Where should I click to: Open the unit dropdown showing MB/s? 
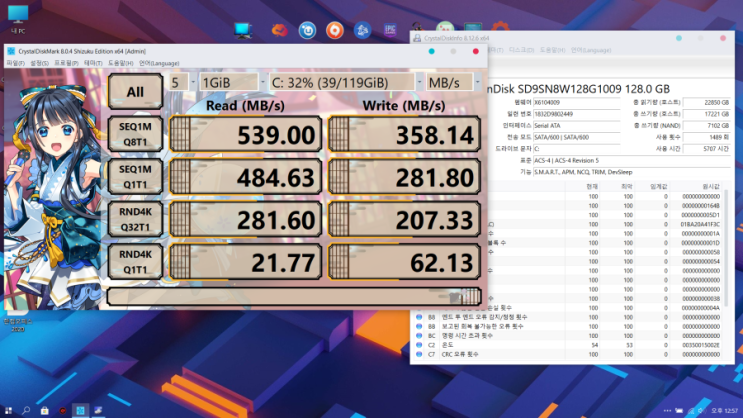[x=453, y=82]
